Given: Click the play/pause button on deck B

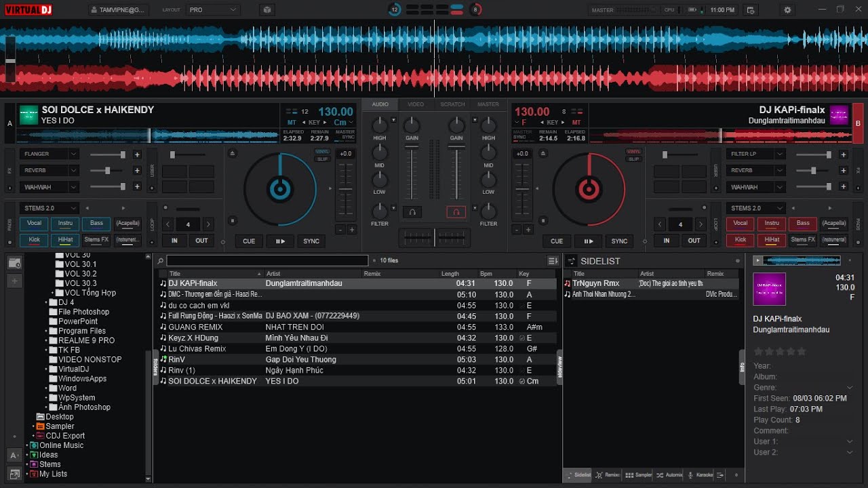Looking at the screenshot, I should [x=588, y=241].
